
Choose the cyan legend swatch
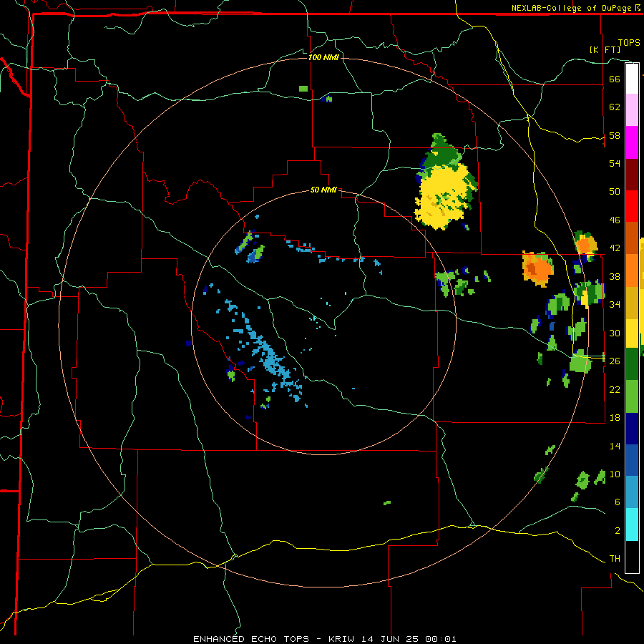(632, 525)
